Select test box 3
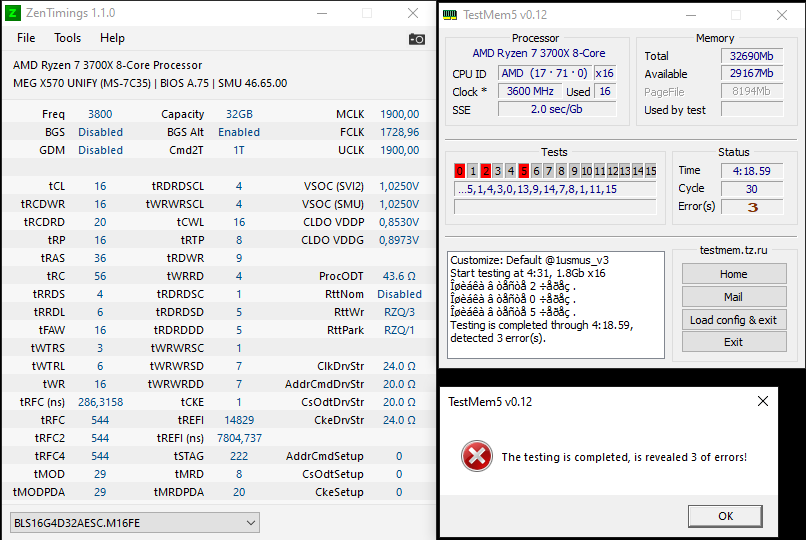The width and height of the screenshot is (806, 540). 498,171
